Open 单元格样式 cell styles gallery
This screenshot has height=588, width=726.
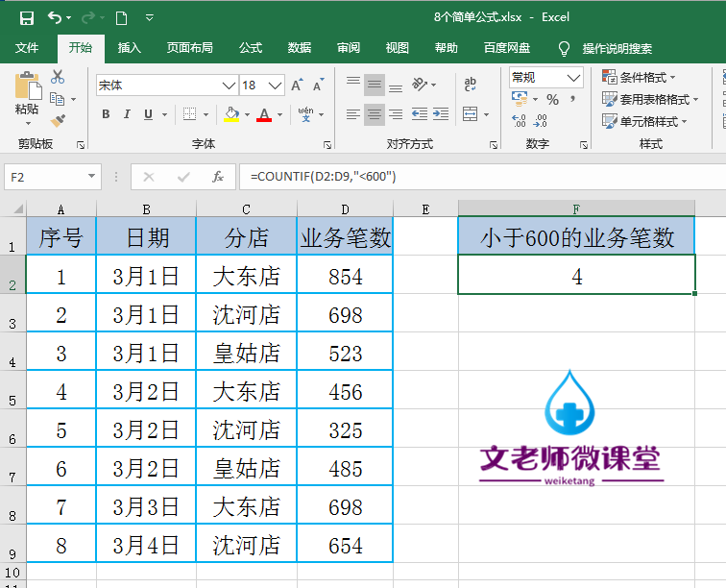tap(644, 121)
